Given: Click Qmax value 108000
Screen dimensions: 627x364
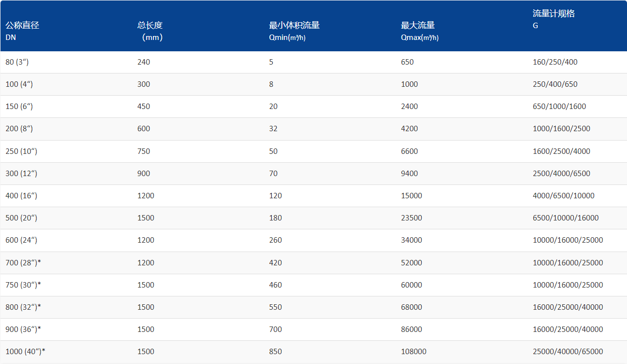Looking at the screenshot, I should [x=413, y=352].
